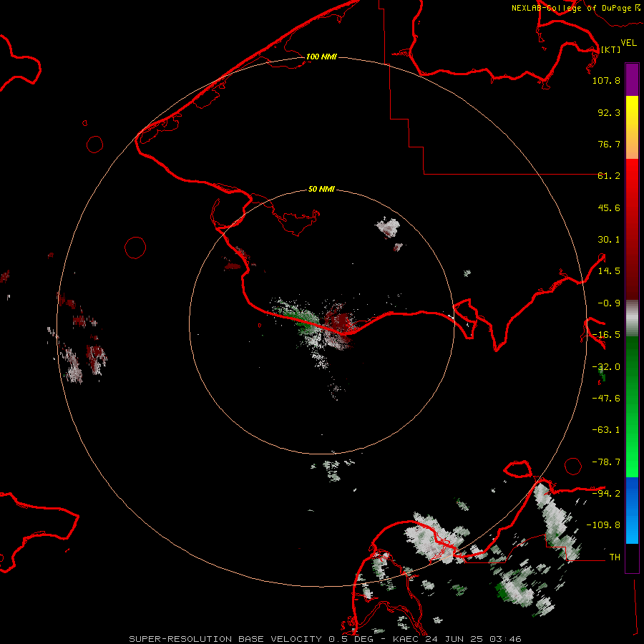
Task: Click the -109.8 velocity scale value
Action: tap(603, 525)
